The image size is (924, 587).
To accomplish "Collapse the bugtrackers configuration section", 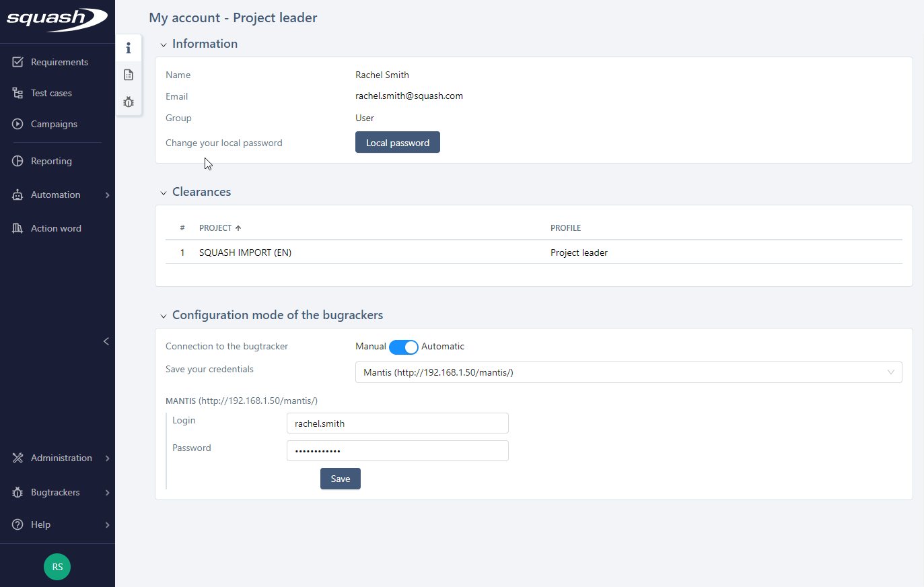I will click(x=164, y=316).
